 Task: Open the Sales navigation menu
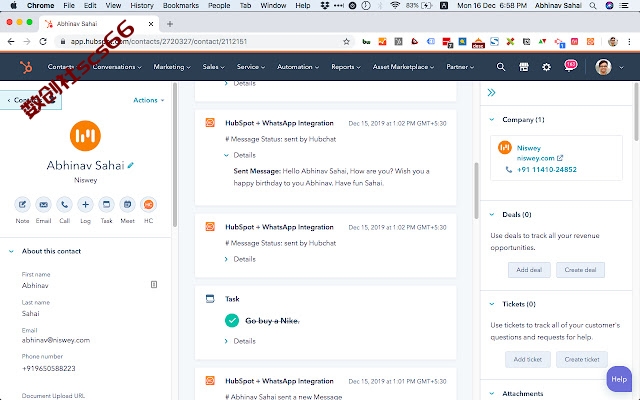[x=213, y=67]
